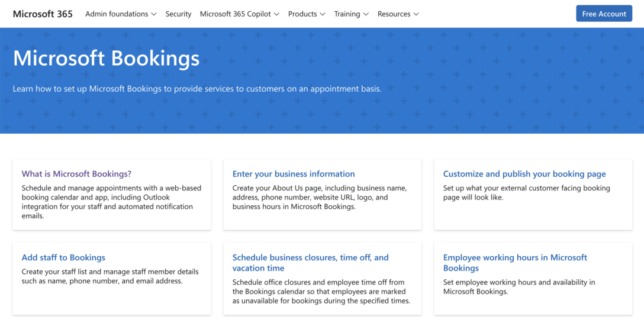Viewport: 644px width, 326px height.
Task: Click 'Schedule office closures and employee' description
Action: coord(321,292)
